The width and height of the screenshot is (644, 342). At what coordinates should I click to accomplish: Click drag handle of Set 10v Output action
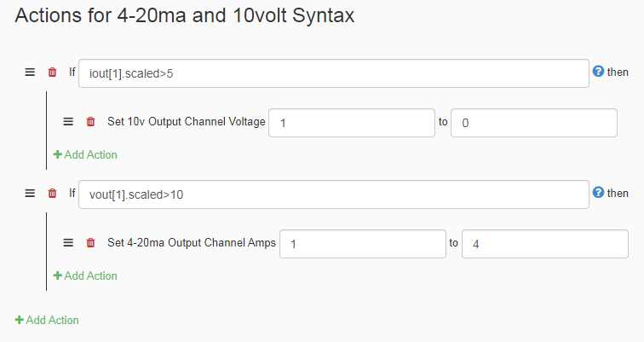click(68, 122)
